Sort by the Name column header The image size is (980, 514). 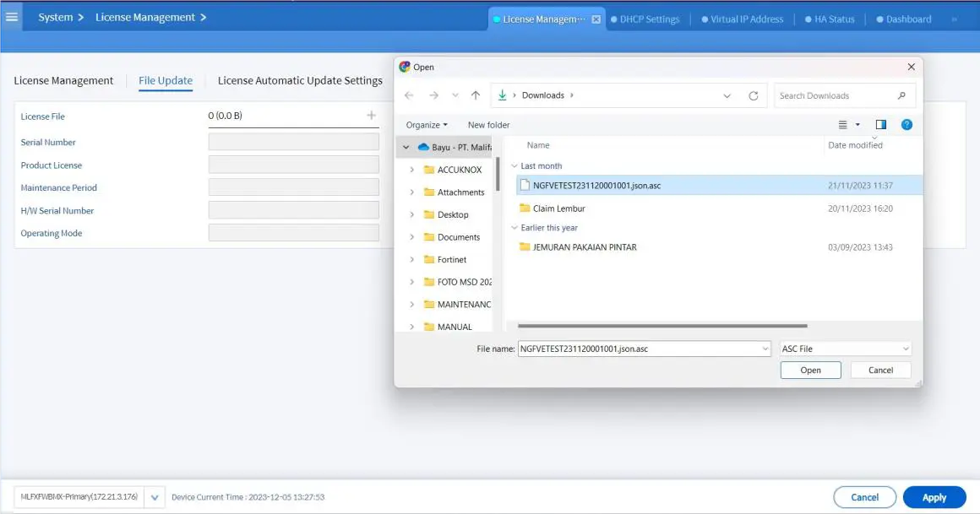click(x=538, y=145)
